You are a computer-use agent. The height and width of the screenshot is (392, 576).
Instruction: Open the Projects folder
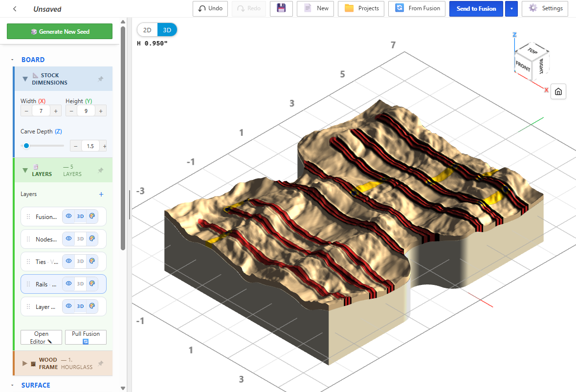tap(361, 8)
